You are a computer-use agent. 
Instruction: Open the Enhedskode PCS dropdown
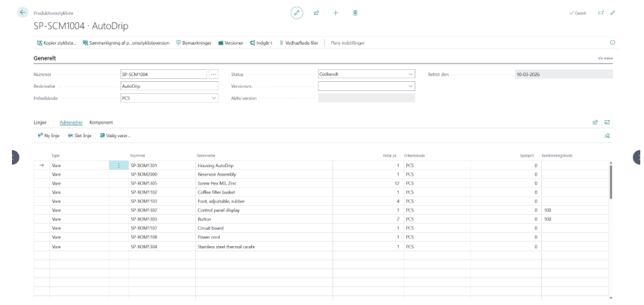point(169,98)
